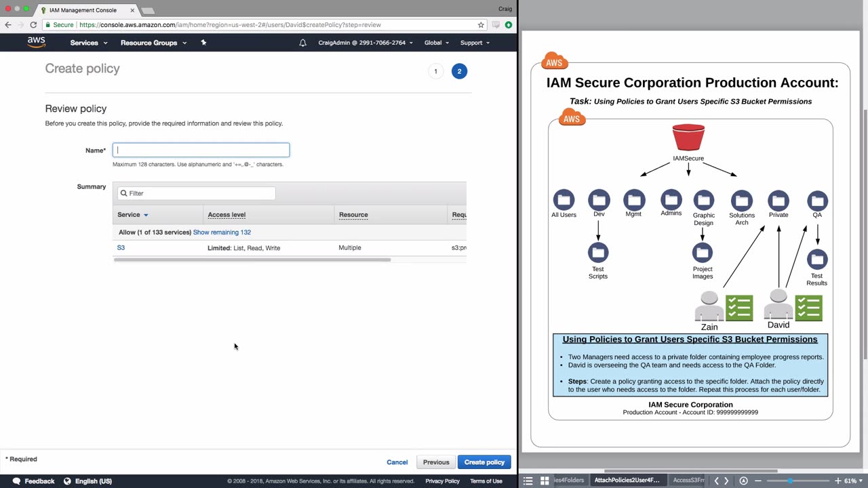Open a new browser tab
The height and width of the screenshot is (488, 868).
point(148,10)
